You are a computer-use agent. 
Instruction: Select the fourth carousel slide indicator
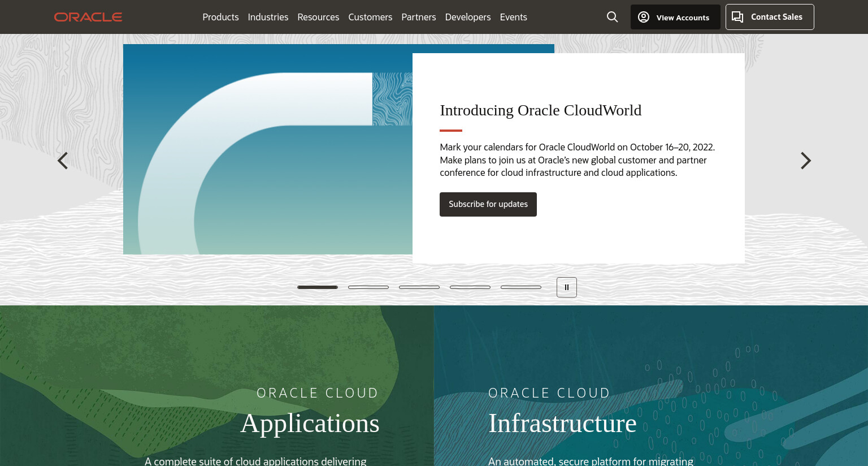click(x=470, y=287)
